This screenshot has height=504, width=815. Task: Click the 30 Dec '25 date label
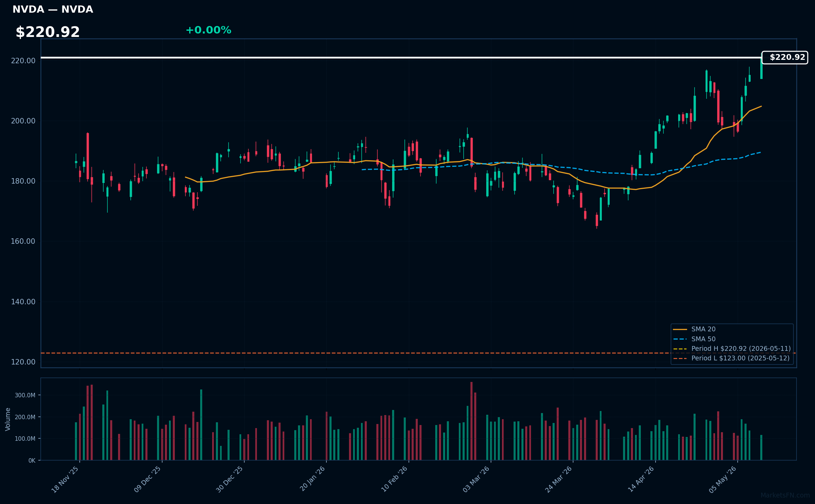pos(230,479)
